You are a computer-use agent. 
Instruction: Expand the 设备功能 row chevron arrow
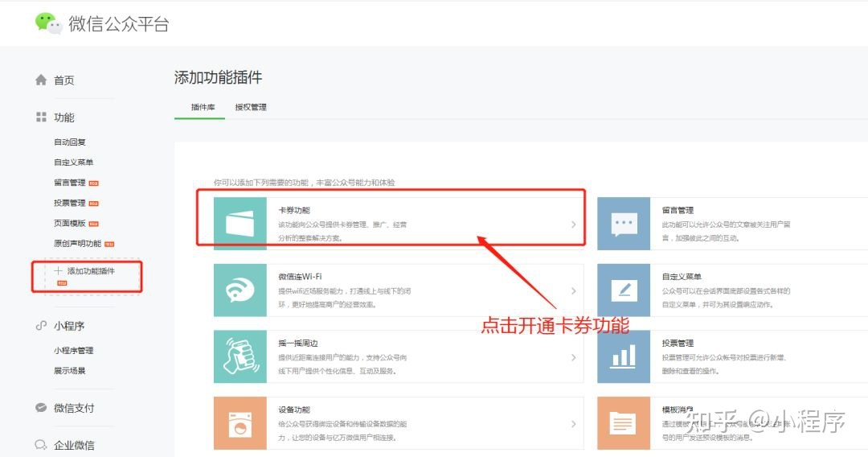coord(573,424)
